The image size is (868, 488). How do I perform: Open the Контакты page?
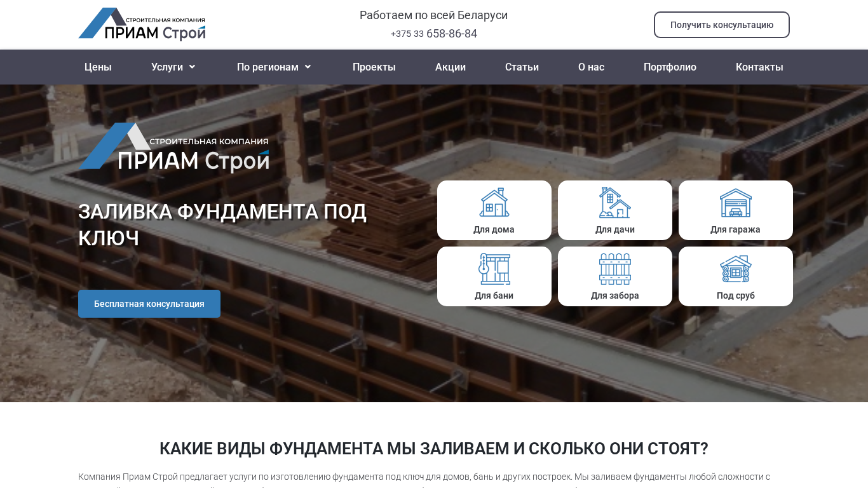pos(759,67)
